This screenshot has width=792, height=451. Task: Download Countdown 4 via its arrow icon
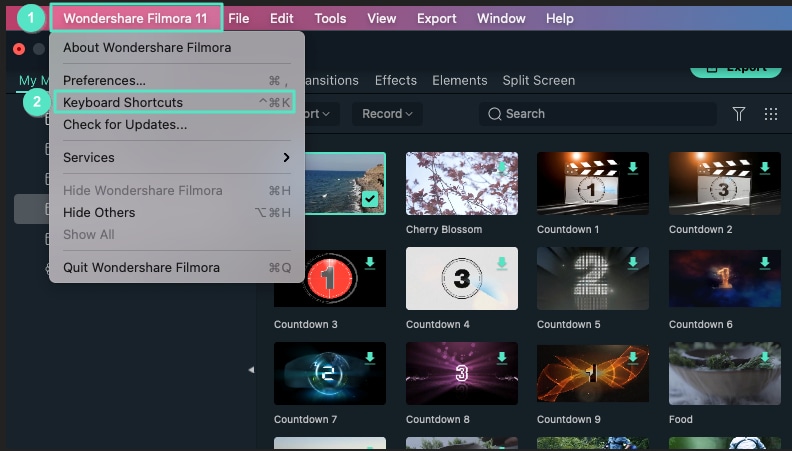[502, 263]
